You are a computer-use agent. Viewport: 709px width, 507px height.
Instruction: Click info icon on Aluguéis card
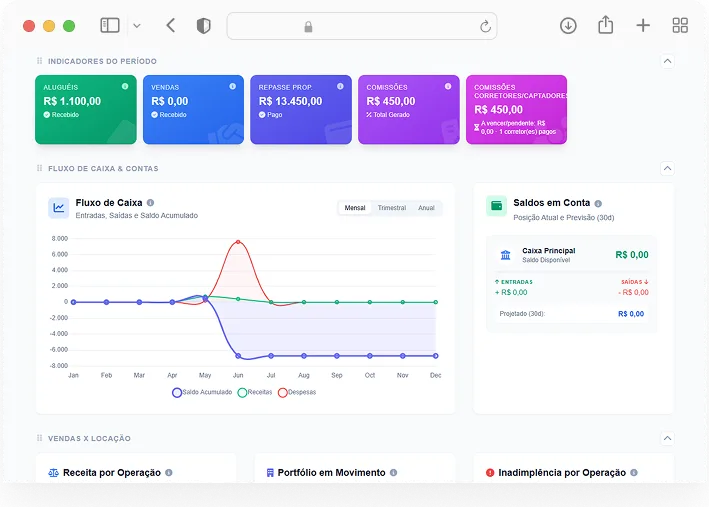point(125,86)
